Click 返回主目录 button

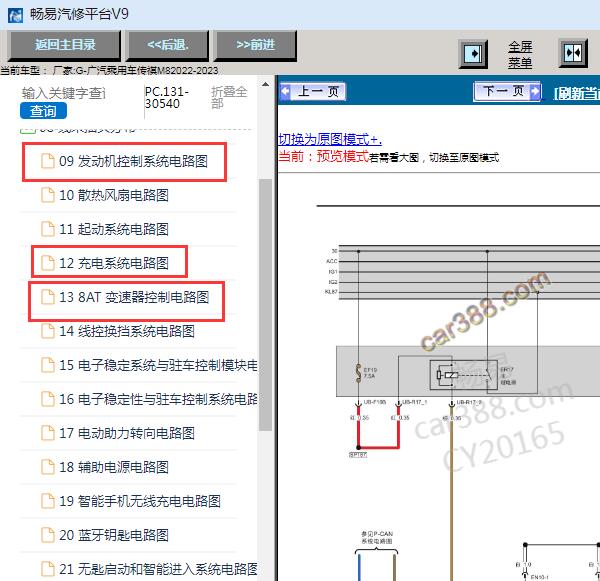[x=64, y=45]
